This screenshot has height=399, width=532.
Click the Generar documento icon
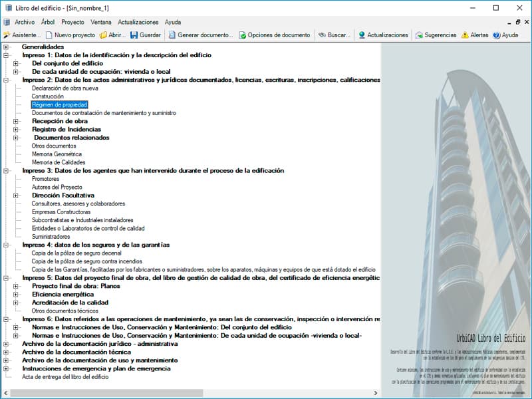(x=172, y=35)
